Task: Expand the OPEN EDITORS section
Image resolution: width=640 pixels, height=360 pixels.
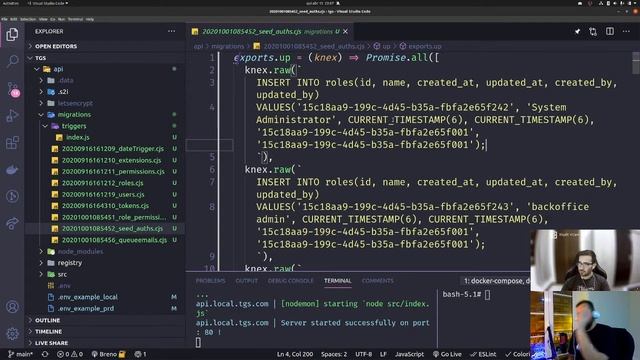Action: [x=105, y=46]
